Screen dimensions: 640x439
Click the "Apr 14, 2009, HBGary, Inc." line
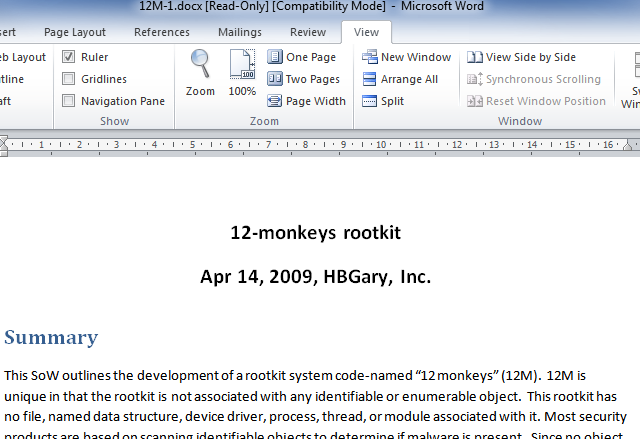pyautogui.click(x=316, y=277)
